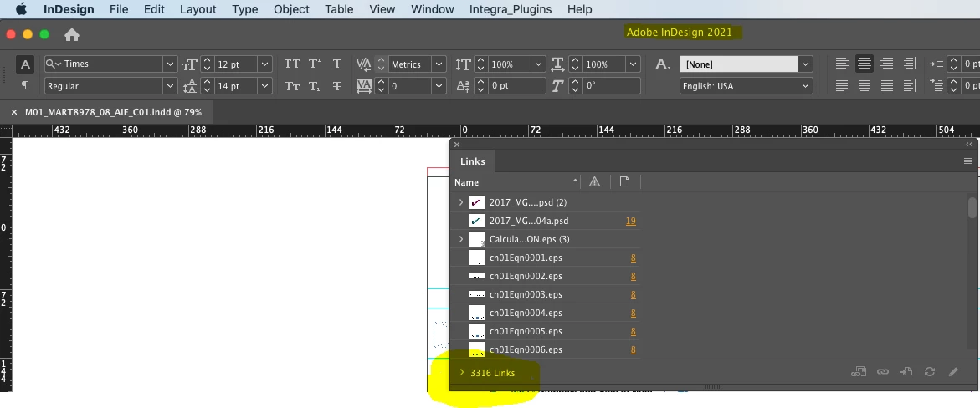Open the 12 pt font size dropdown
The height and width of the screenshot is (408, 980).
click(265, 64)
